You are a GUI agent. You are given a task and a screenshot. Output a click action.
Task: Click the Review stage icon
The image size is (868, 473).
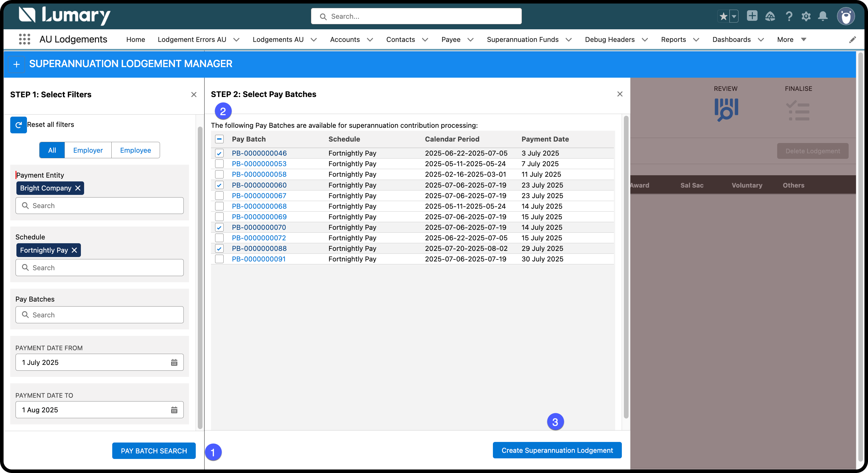point(726,110)
